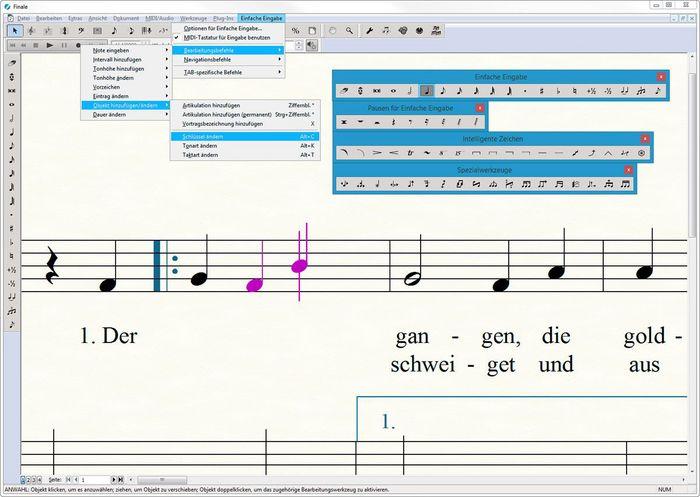Expand 'TAB-spezifische Befehle' submenu

(x=228, y=72)
